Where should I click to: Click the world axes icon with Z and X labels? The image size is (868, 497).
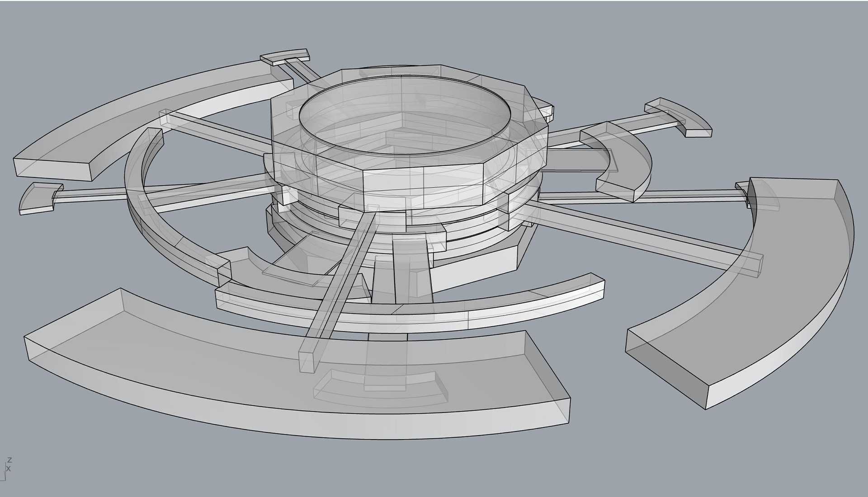pos(6,469)
